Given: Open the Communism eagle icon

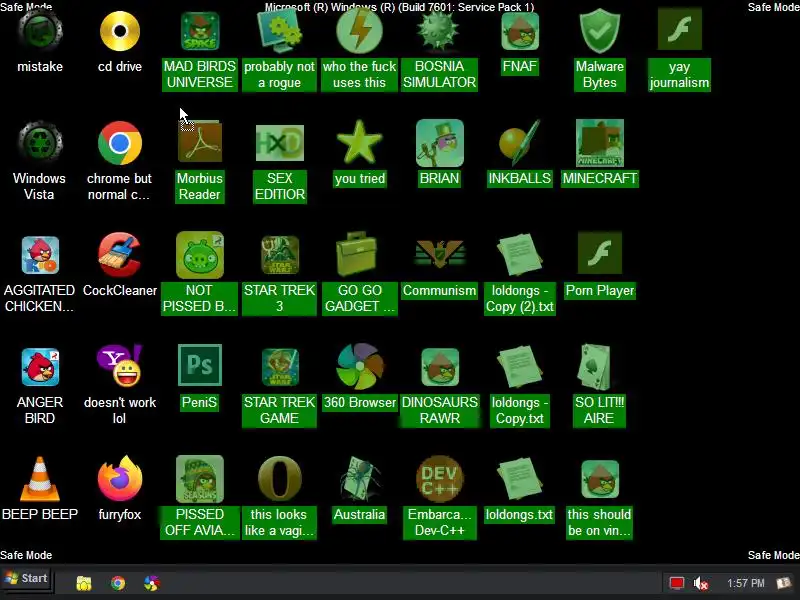Looking at the screenshot, I should [x=439, y=254].
